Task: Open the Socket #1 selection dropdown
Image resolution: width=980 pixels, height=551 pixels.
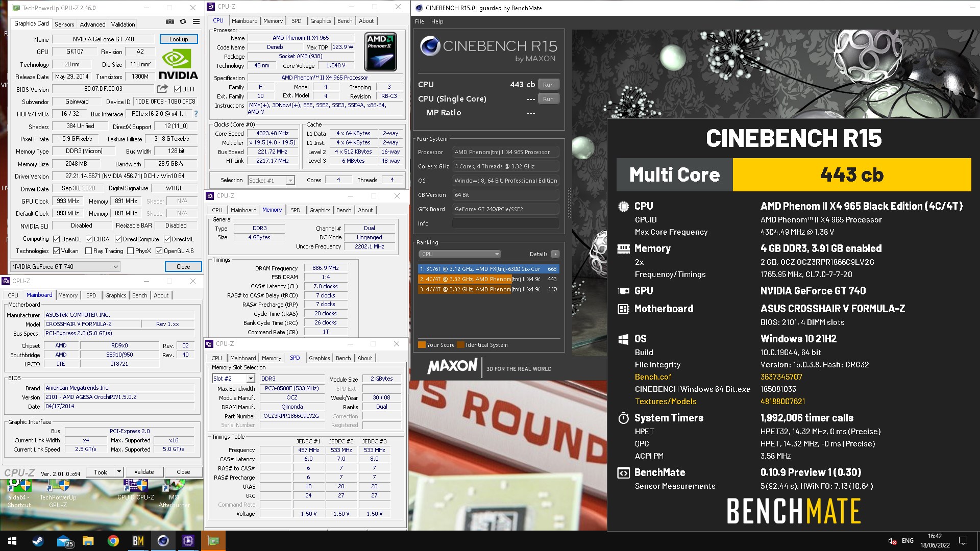Action: click(271, 181)
